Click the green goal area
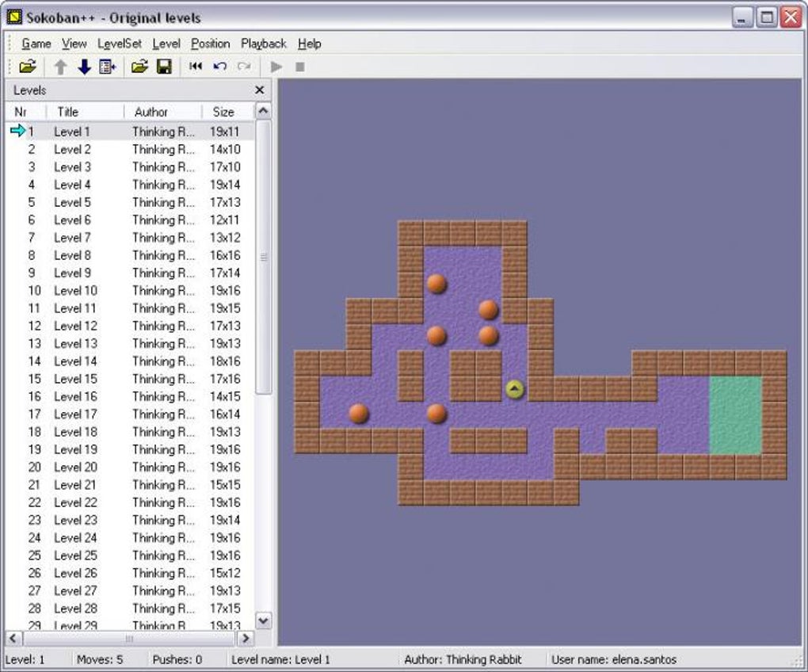This screenshot has height=672, width=808. (735, 414)
